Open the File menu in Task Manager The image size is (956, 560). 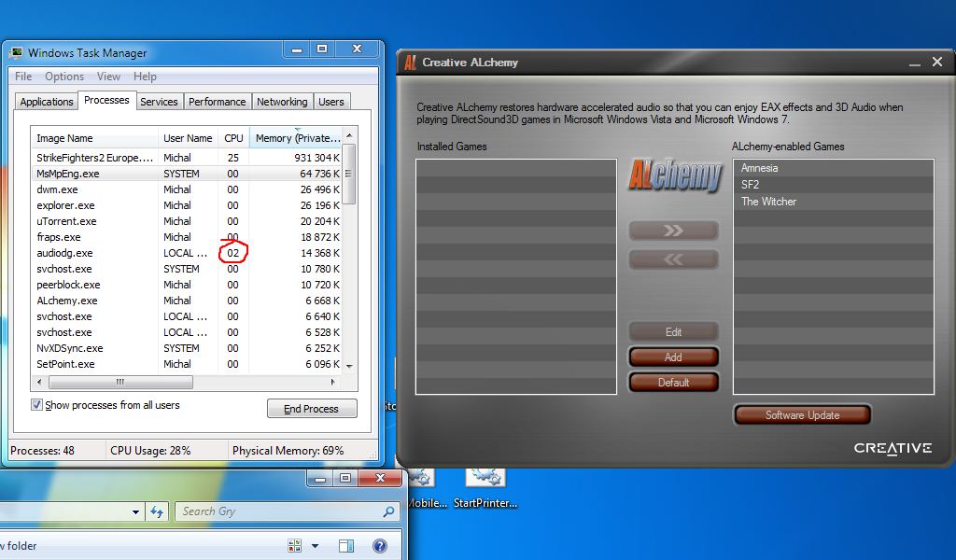pos(23,77)
